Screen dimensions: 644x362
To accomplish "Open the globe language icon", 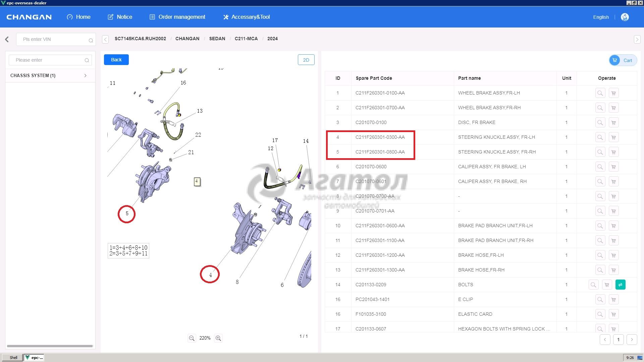I will click(x=625, y=17).
